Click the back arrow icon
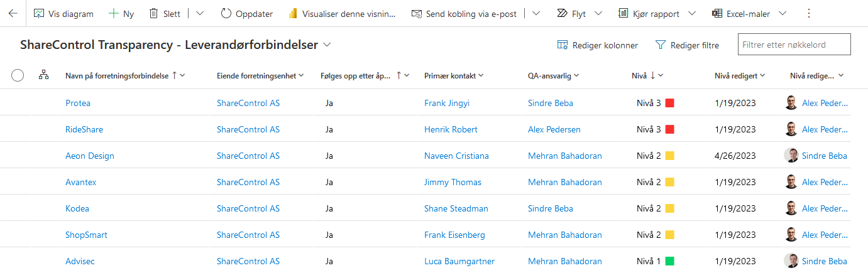 (13, 13)
